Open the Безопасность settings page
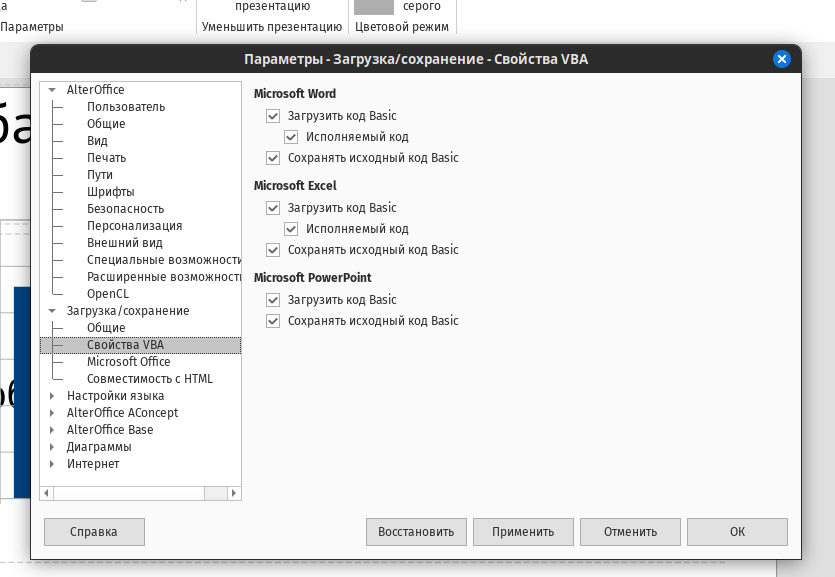835x577 pixels. tap(126, 209)
